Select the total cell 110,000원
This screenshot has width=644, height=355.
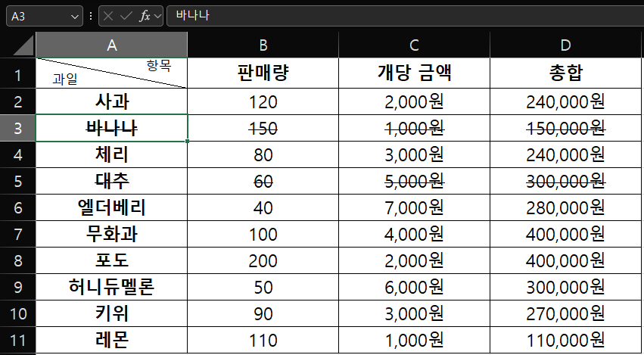[565, 340]
